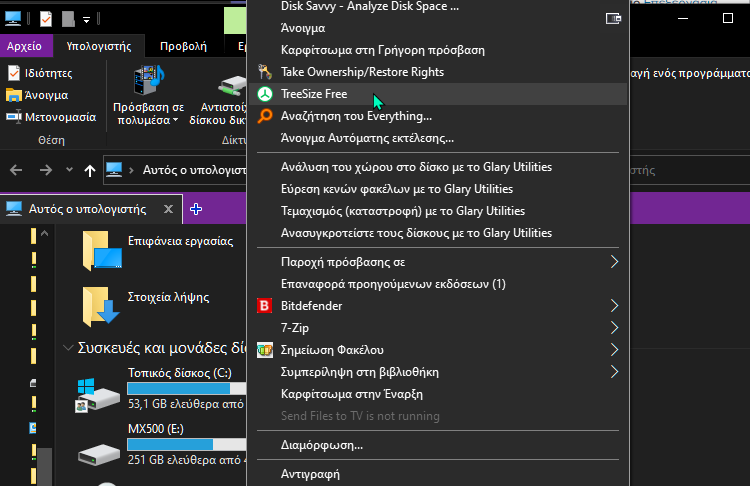Click the Στοιχεία λήψης downloads folder icon
Viewport: 750px width, 486px height.
(100, 307)
